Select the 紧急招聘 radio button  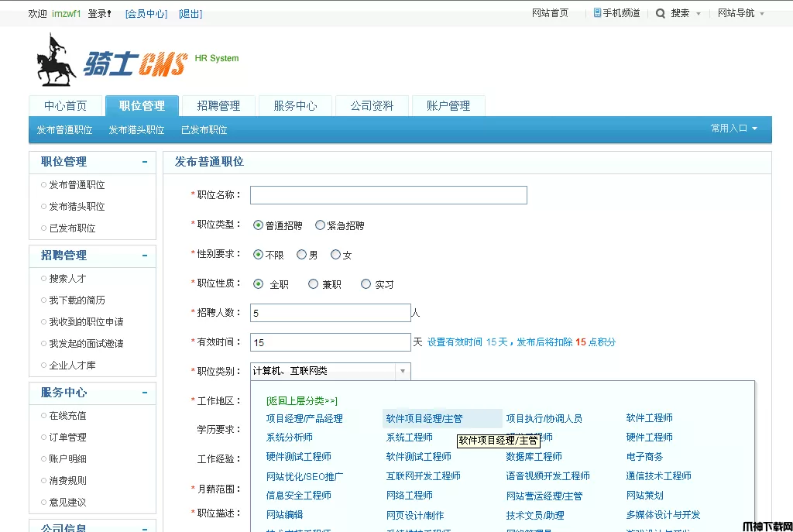coord(320,225)
